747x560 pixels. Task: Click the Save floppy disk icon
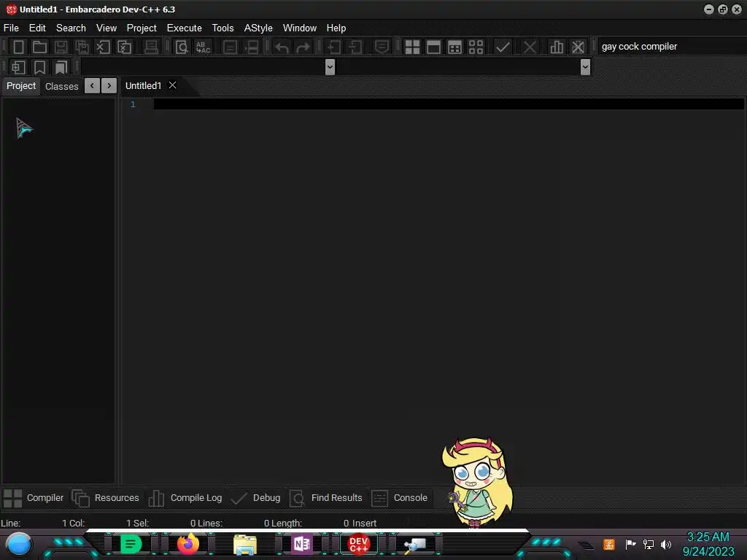61,47
